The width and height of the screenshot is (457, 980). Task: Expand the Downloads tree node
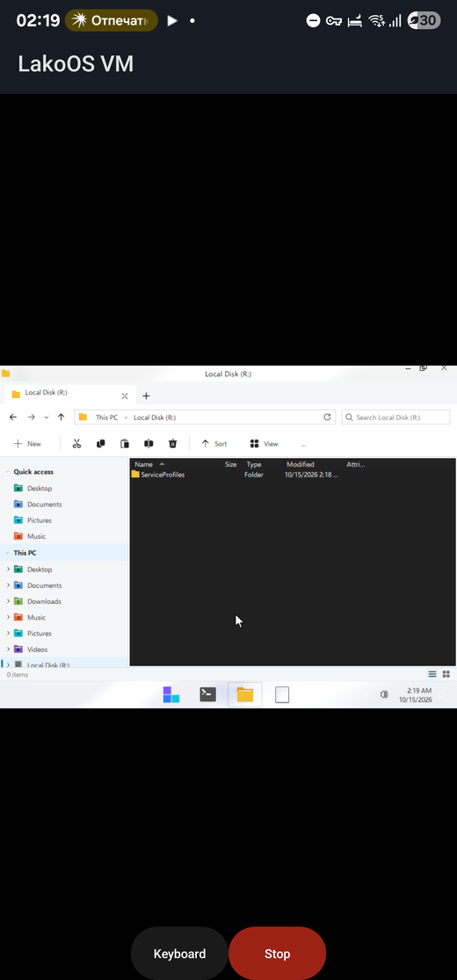pyautogui.click(x=8, y=601)
